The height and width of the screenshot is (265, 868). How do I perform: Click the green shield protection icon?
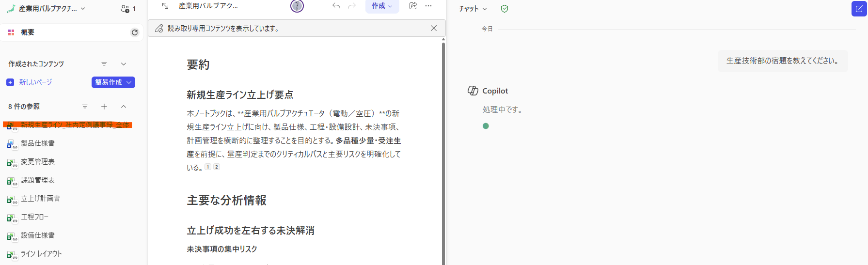[x=505, y=9]
